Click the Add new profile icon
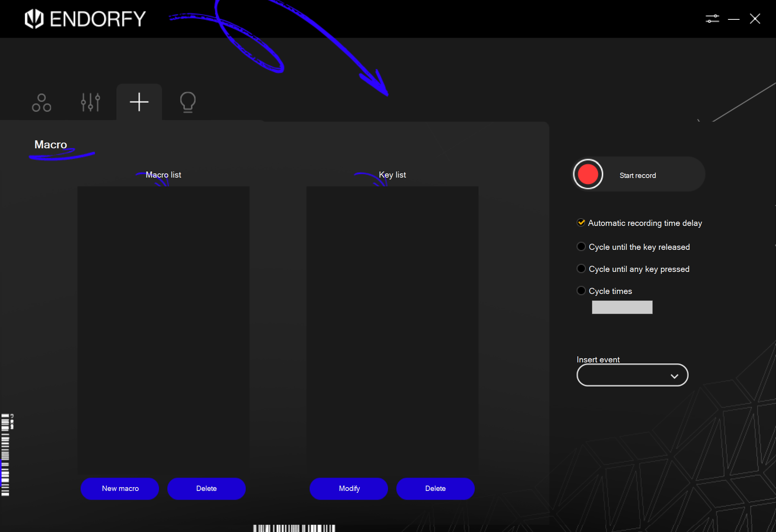Image resolution: width=776 pixels, height=532 pixels. click(x=138, y=102)
